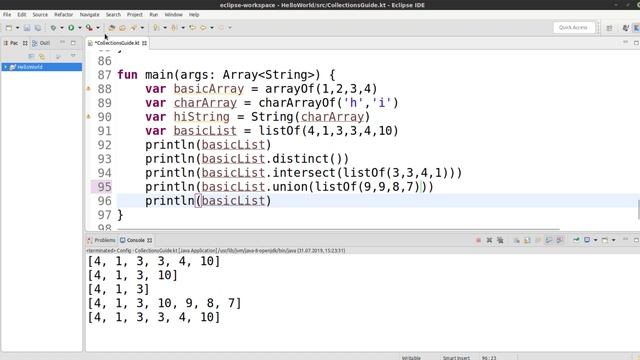Click line number 95 in gutter
Image resolution: width=640 pixels, height=360 pixels.
coord(104,187)
